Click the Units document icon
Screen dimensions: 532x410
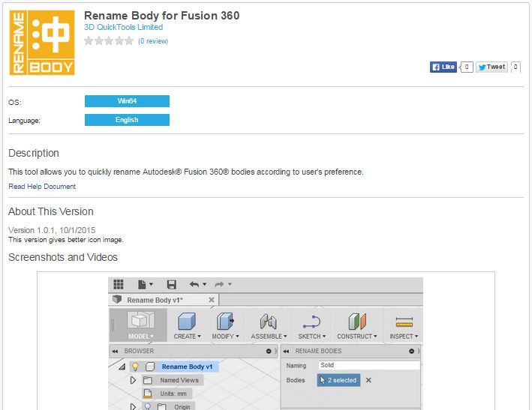click(x=148, y=394)
